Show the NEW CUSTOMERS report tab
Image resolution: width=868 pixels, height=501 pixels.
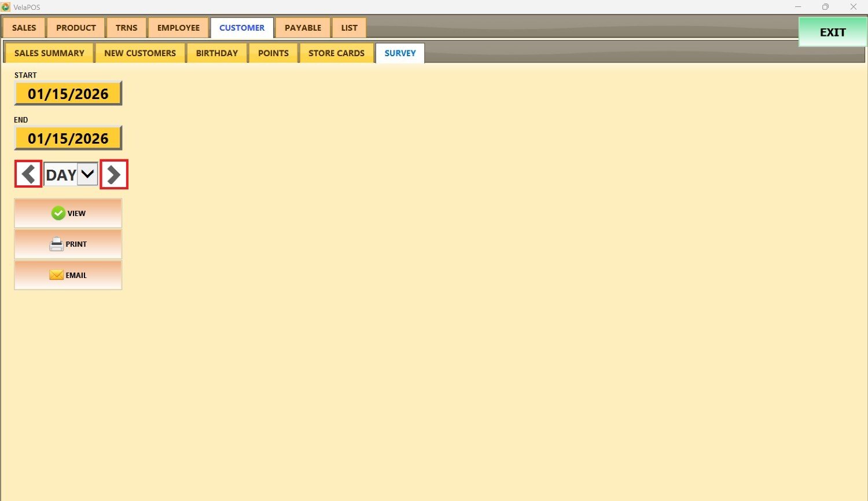[x=140, y=53]
